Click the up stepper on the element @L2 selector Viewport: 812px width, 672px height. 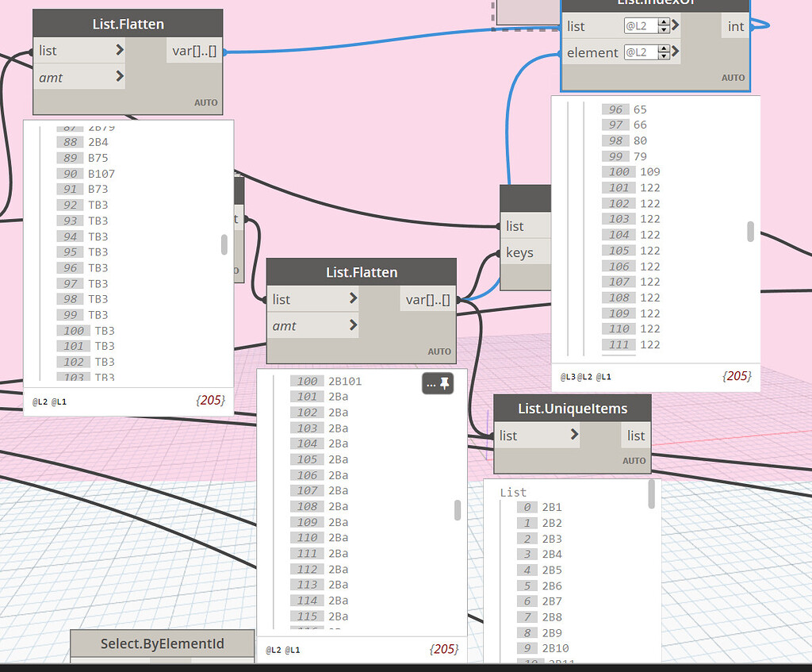(665, 48)
